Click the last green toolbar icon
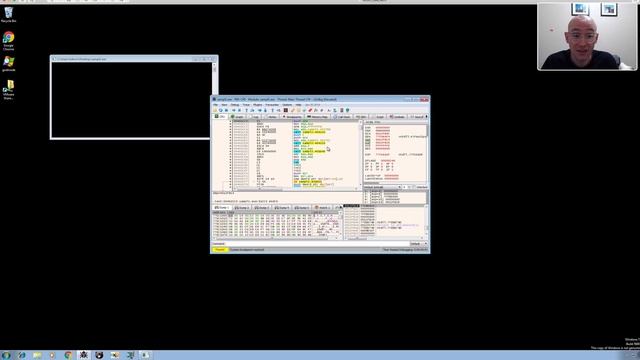This screenshot has width=640, height=360. (x=347, y=110)
